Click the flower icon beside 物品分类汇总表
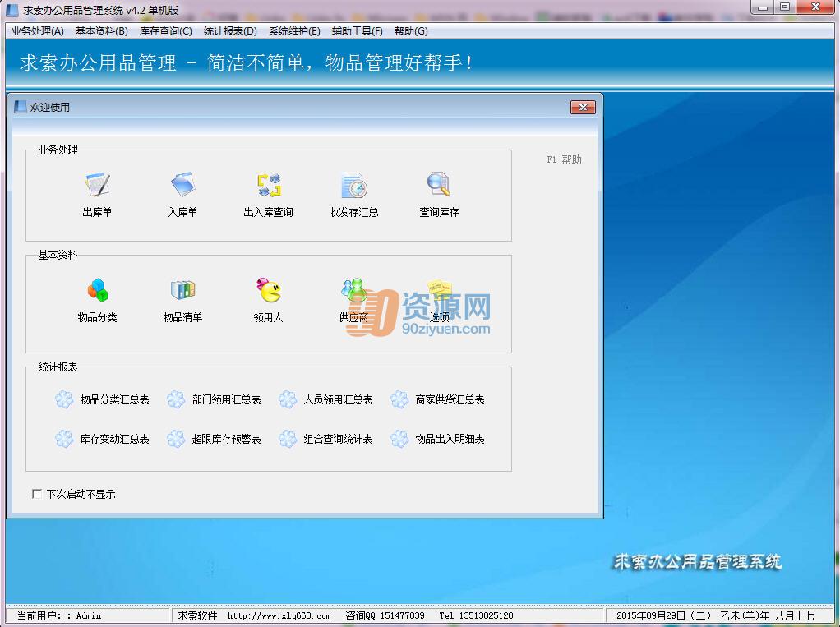The width and height of the screenshot is (840, 627). pyautogui.click(x=64, y=399)
